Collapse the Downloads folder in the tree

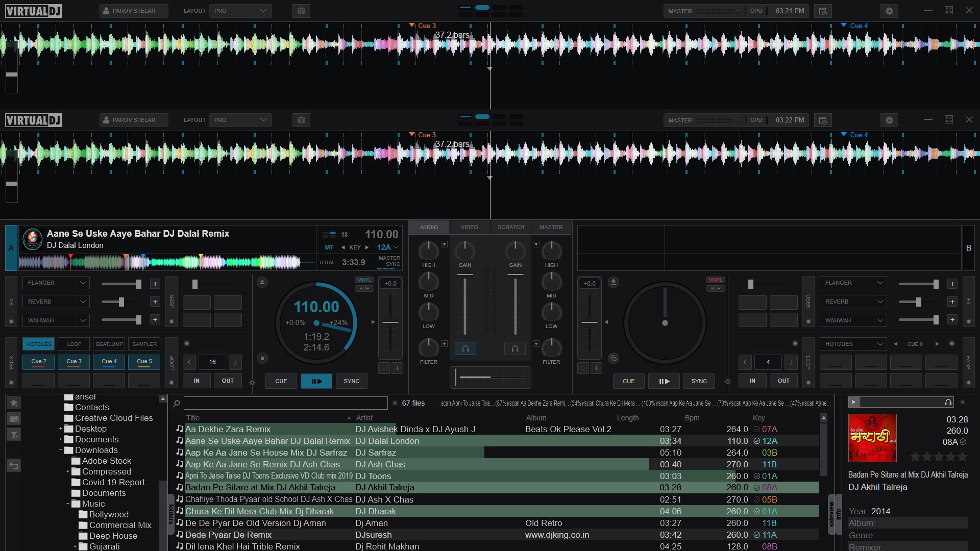pyautogui.click(x=61, y=450)
